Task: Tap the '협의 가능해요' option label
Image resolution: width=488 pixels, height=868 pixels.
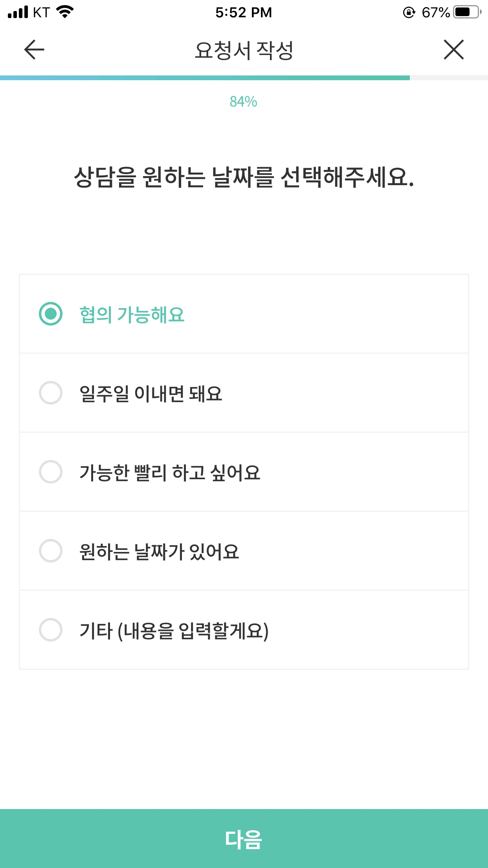Action: (132, 314)
